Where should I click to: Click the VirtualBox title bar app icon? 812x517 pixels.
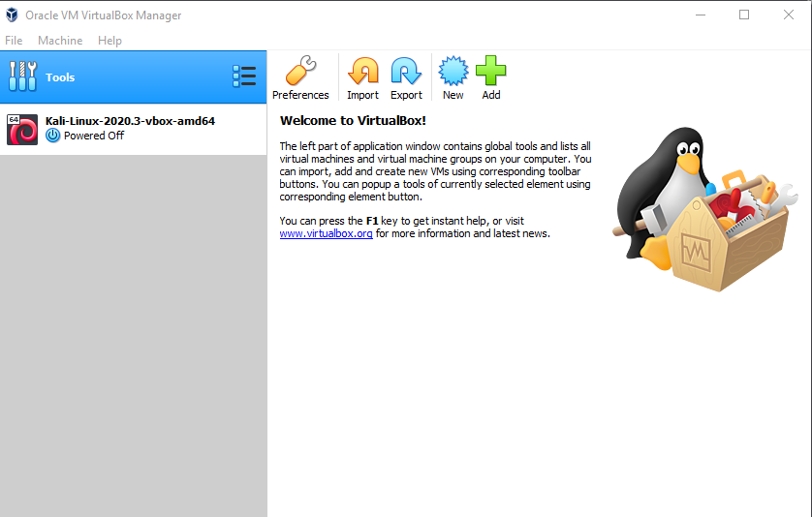12,15
